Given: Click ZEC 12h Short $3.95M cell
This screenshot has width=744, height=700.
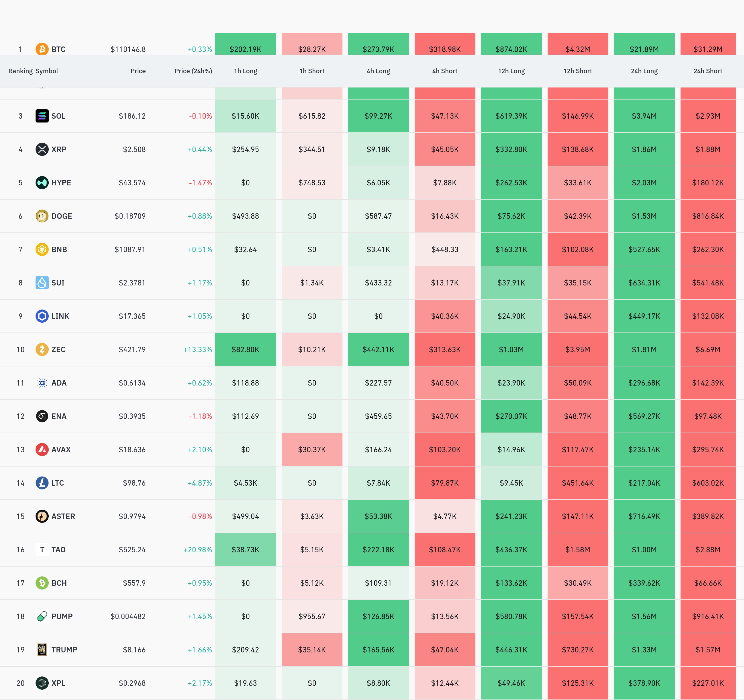Looking at the screenshot, I should [577, 349].
